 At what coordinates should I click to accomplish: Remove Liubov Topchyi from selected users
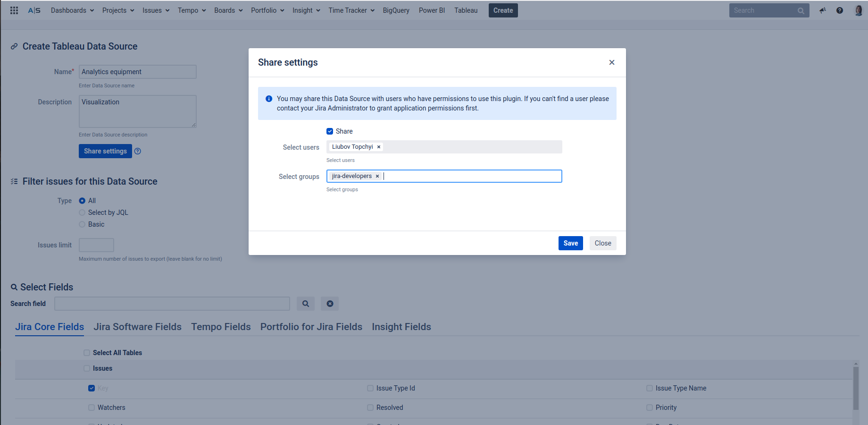pos(379,147)
